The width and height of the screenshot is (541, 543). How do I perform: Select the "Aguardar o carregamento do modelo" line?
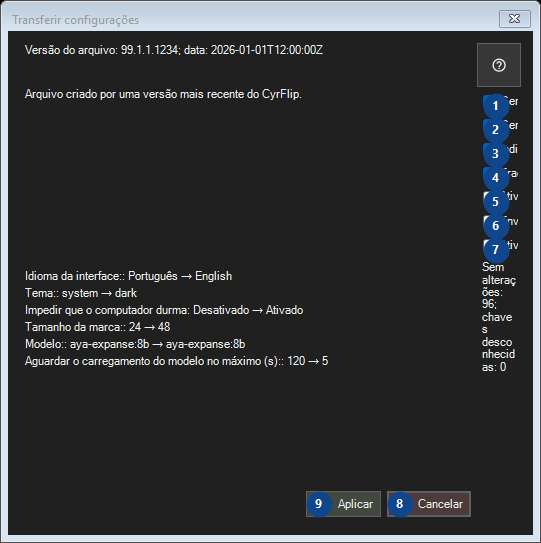point(176,361)
